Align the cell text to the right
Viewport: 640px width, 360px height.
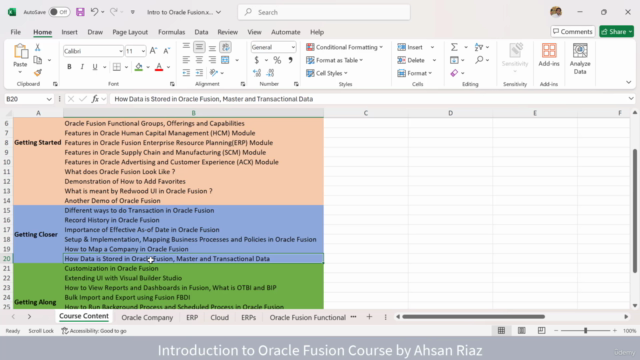212,60
